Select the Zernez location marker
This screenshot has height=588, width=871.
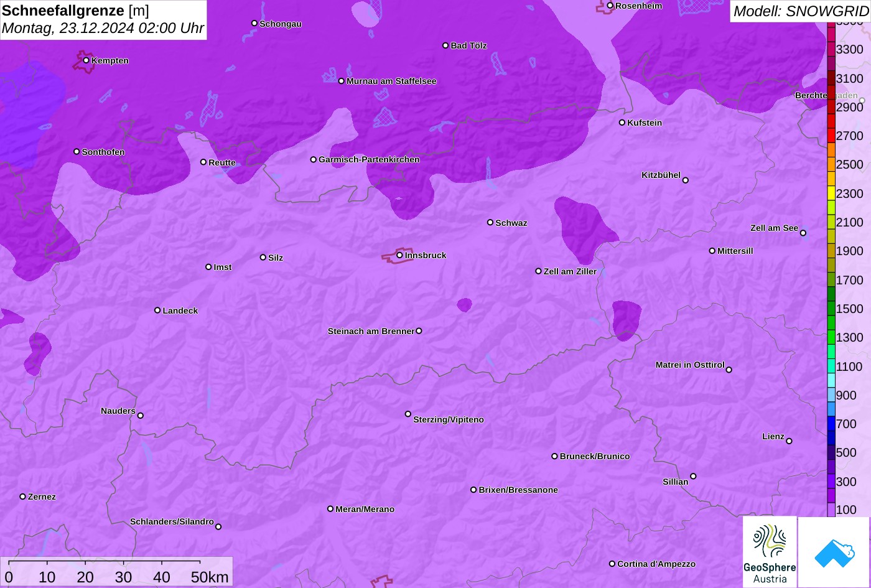pos(23,497)
